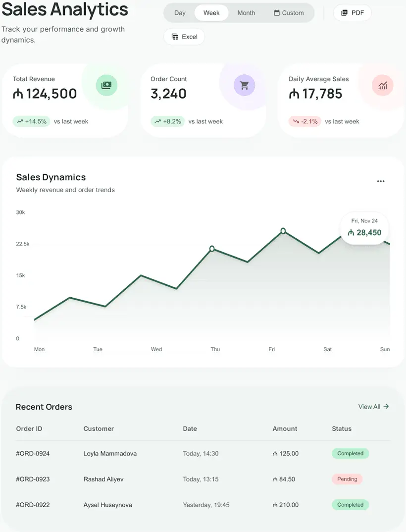Viewport: 406px width, 532px height.
Task: Switch to the Day view
Action: (x=180, y=13)
